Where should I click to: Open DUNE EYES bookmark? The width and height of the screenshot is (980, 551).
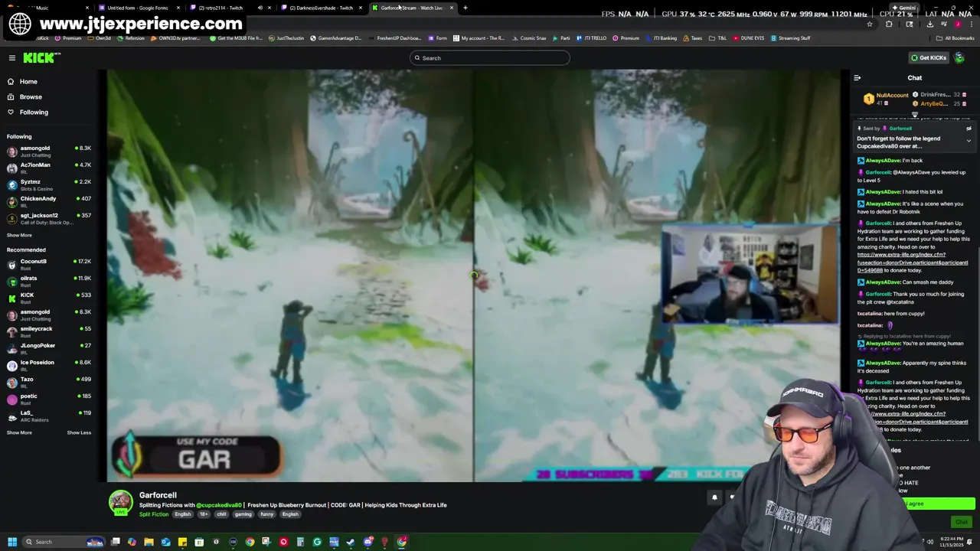[748, 38]
